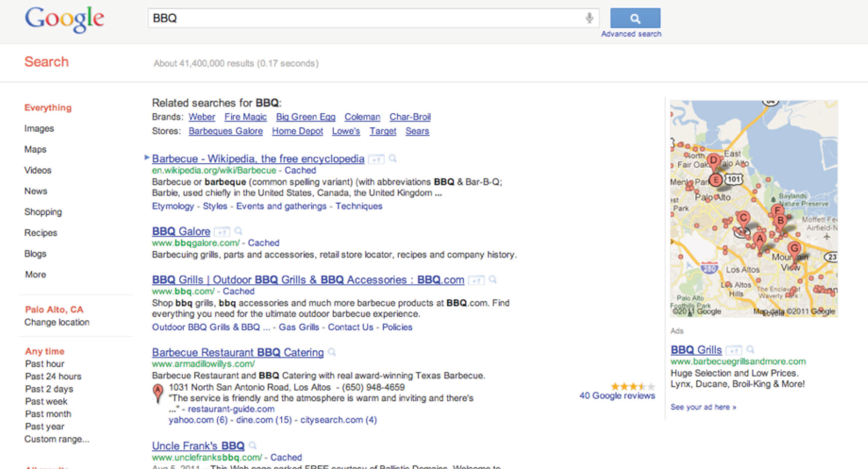This screenshot has width=868, height=469.
Task: Open restaurant-guide.com review source
Action: click(231, 409)
